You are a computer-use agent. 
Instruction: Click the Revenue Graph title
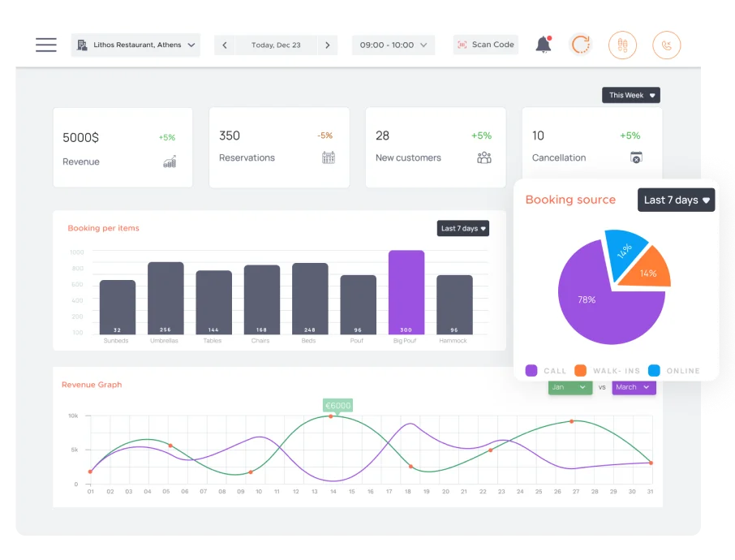[x=92, y=385]
